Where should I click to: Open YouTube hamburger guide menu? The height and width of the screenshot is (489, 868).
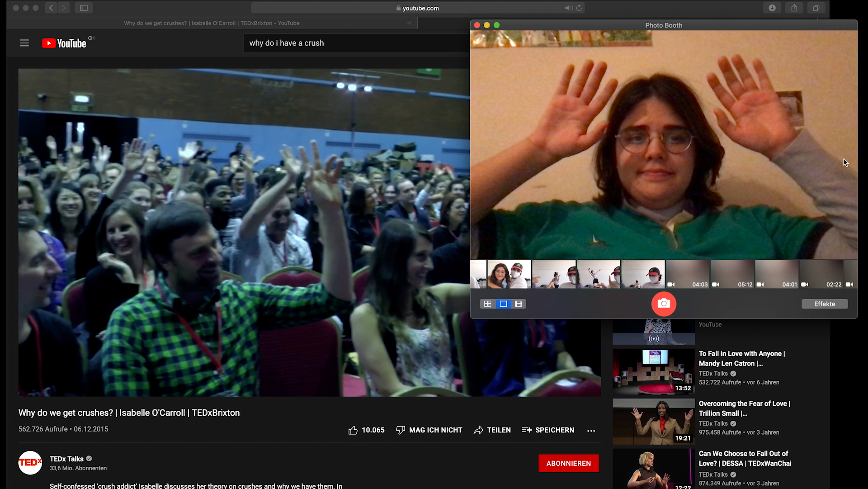point(24,43)
